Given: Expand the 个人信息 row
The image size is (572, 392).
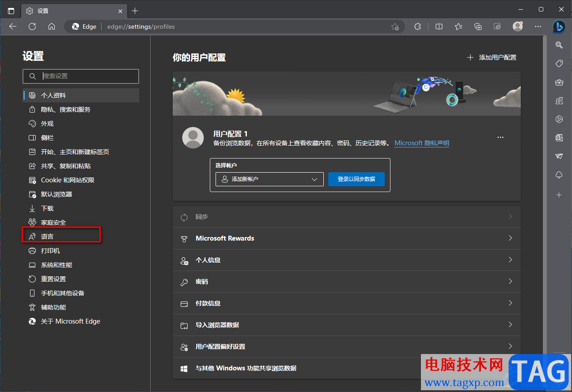Looking at the screenshot, I should pyautogui.click(x=347, y=260).
